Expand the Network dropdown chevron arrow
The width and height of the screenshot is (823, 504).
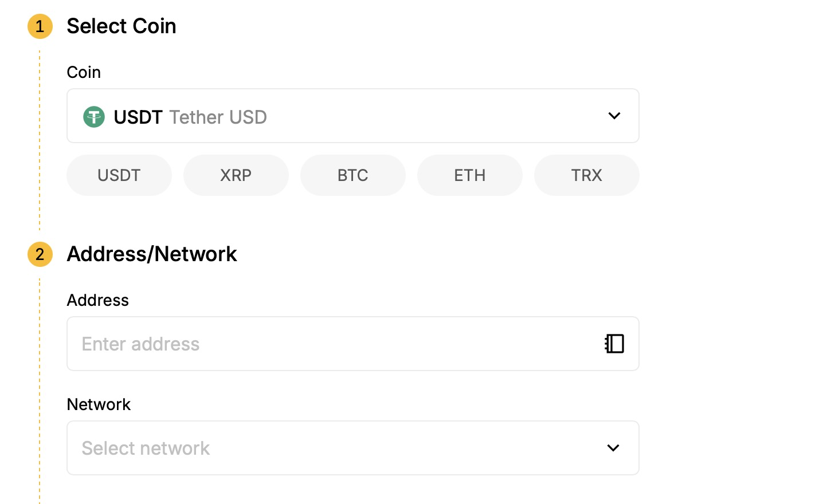tap(613, 448)
